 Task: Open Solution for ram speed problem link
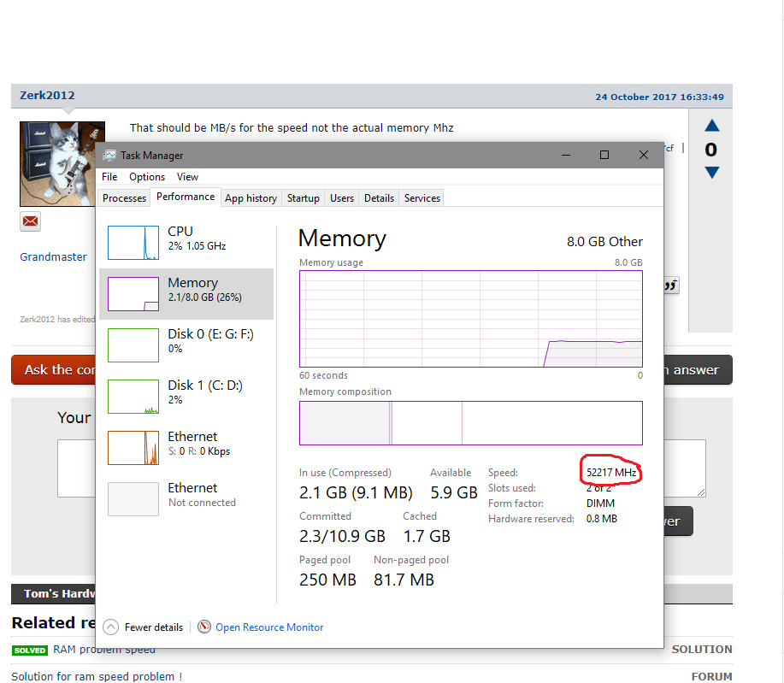tap(97, 676)
